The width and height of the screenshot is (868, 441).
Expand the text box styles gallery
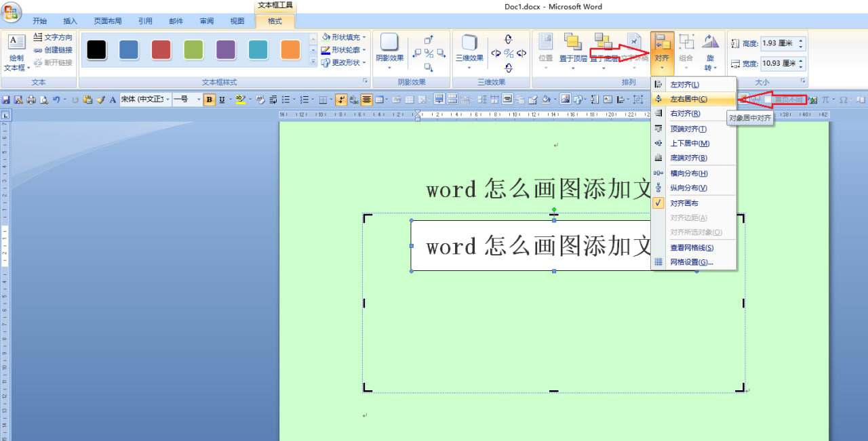313,62
